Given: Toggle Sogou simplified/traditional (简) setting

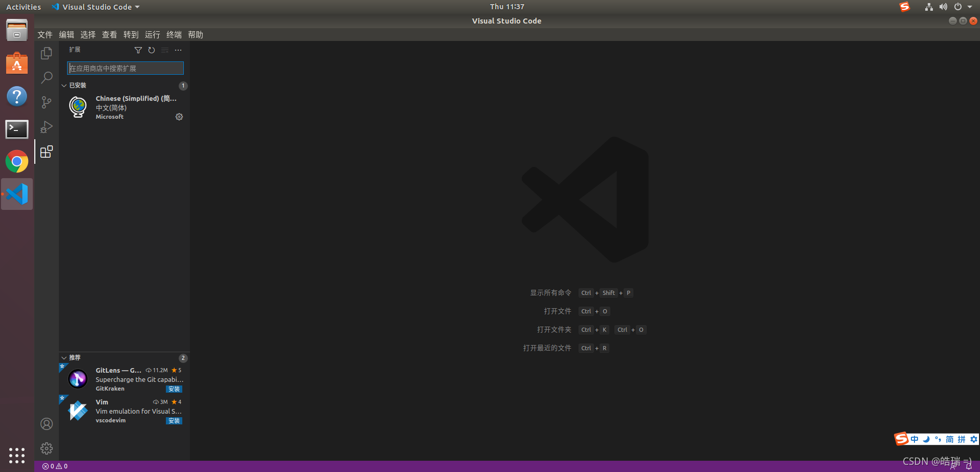Looking at the screenshot, I should (x=950, y=439).
